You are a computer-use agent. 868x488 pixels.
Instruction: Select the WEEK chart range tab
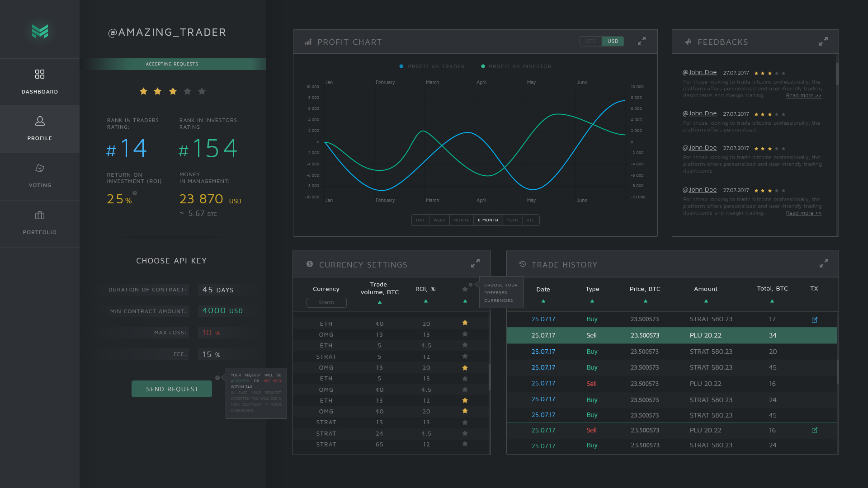(439, 220)
